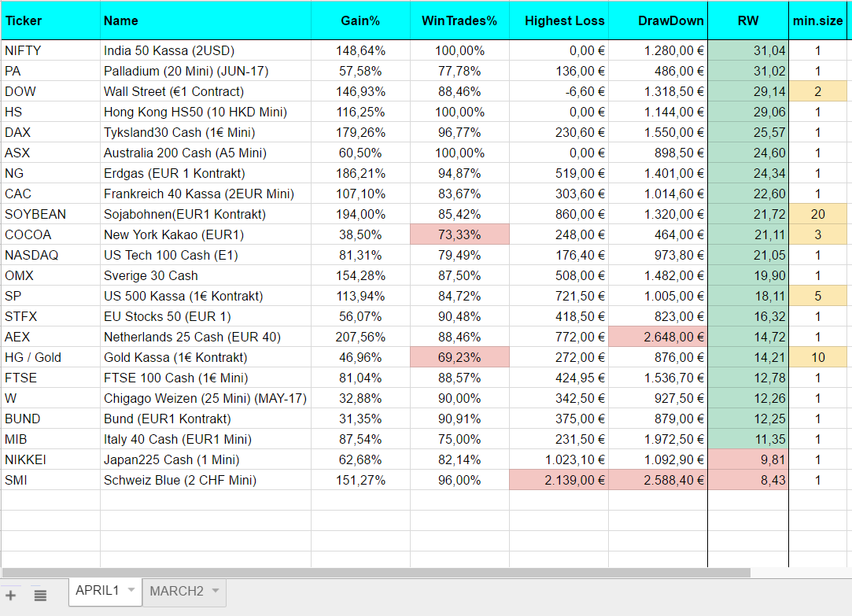Select the Ticker header cell
The height and width of the screenshot is (616, 852).
[x=50, y=20]
